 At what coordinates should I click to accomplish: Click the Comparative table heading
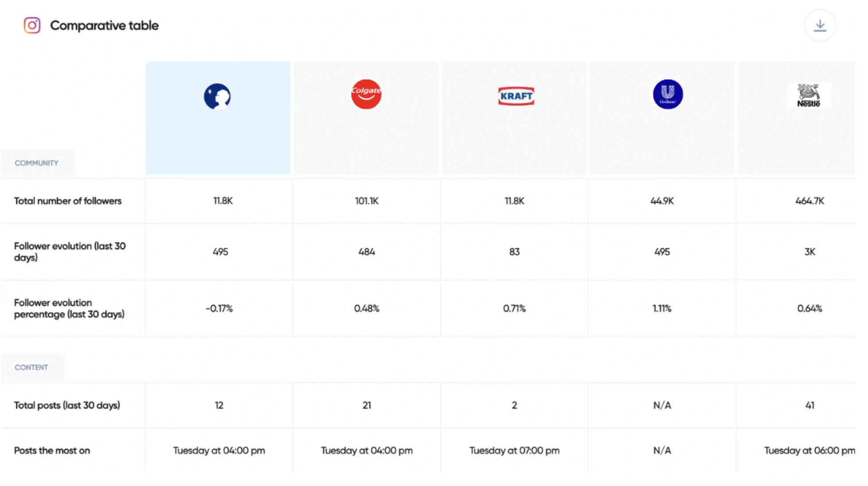coord(104,25)
